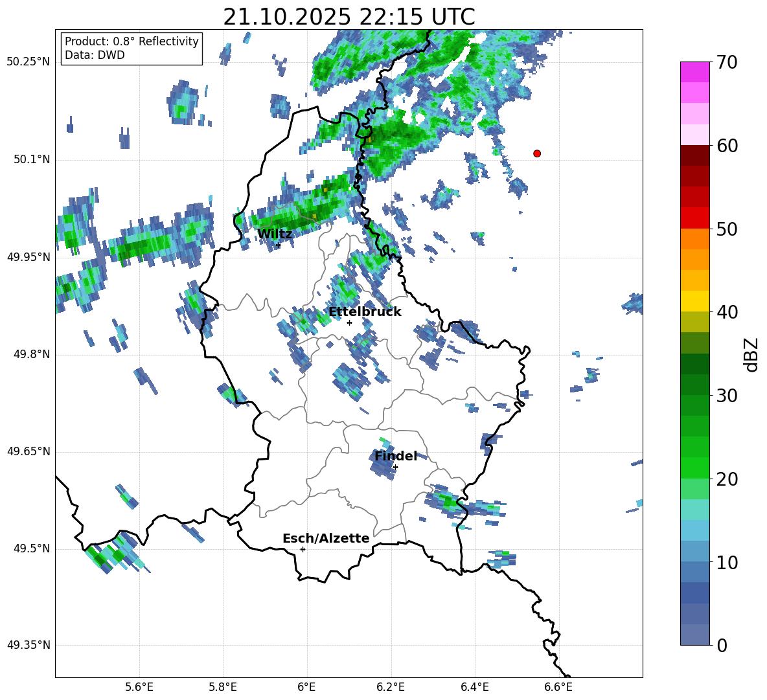
Task: Click the 6.4°E longitude label
Action: 474,687
